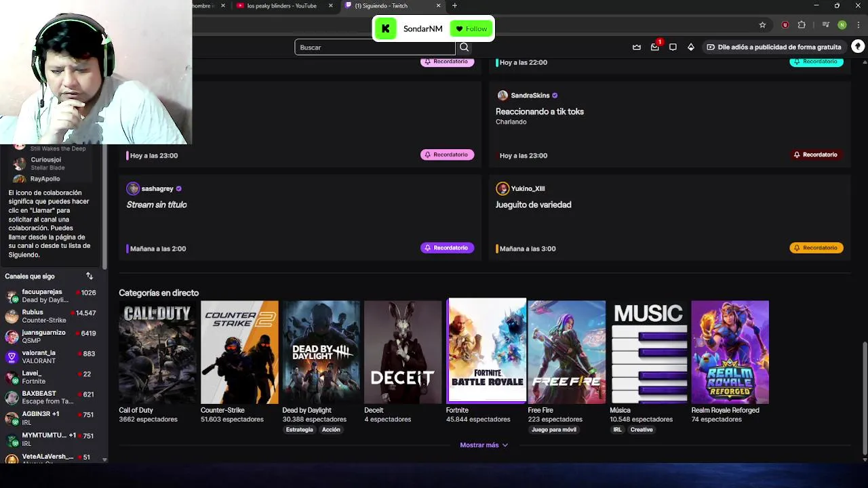The width and height of the screenshot is (868, 488).
Task: Open the Free Fire category cover
Action: coord(567,352)
